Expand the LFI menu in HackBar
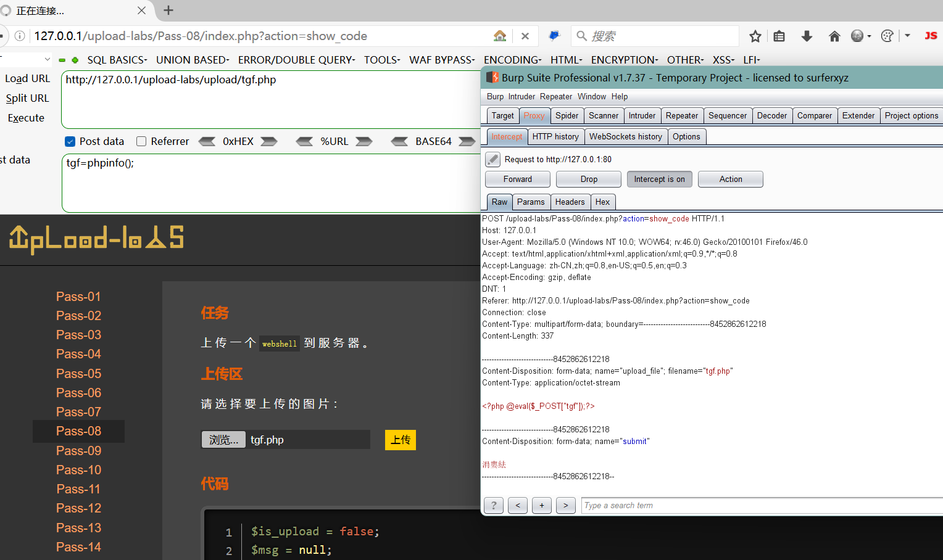 752,60
